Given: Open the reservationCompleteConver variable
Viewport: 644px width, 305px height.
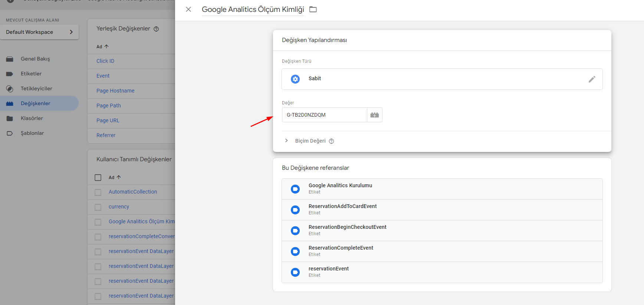Looking at the screenshot, I should pos(142,236).
